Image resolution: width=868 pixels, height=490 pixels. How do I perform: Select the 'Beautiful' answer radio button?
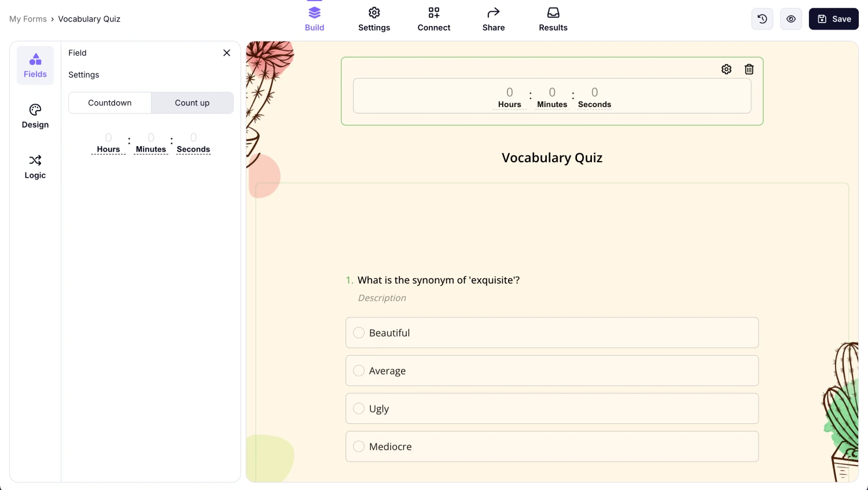click(359, 333)
